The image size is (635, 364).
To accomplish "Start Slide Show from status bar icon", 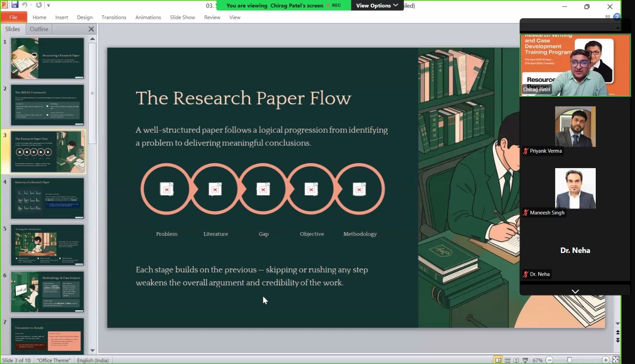I will (x=525, y=360).
